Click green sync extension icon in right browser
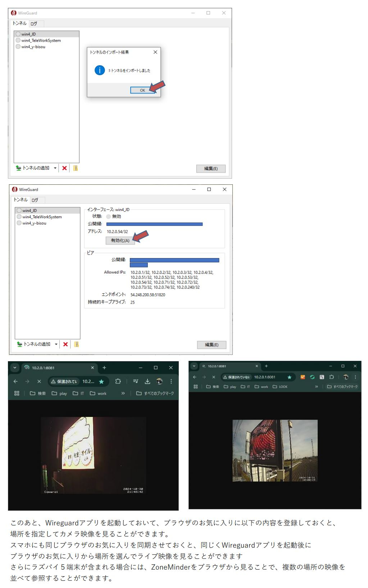 pos(312,377)
